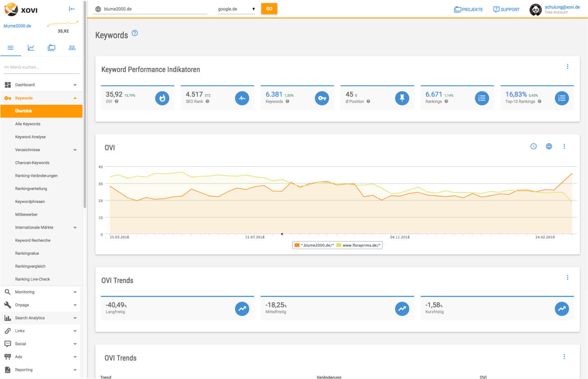Viewport: 588px width, 379px height.
Task: Click the globe icon beside domain field
Action: pos(98,9)
